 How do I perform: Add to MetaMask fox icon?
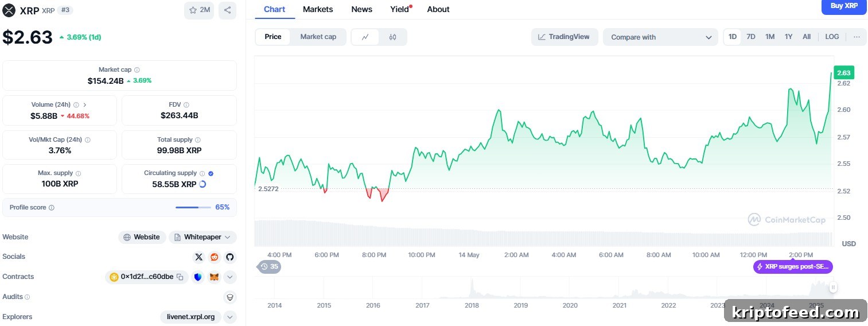pyautogui.click(x=214, y=277)
